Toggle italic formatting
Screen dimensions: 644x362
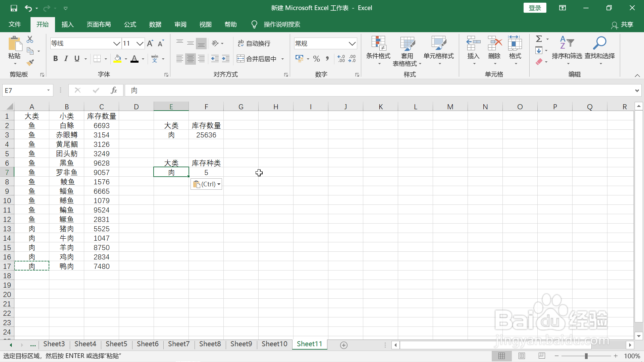[x=66, y=59]
